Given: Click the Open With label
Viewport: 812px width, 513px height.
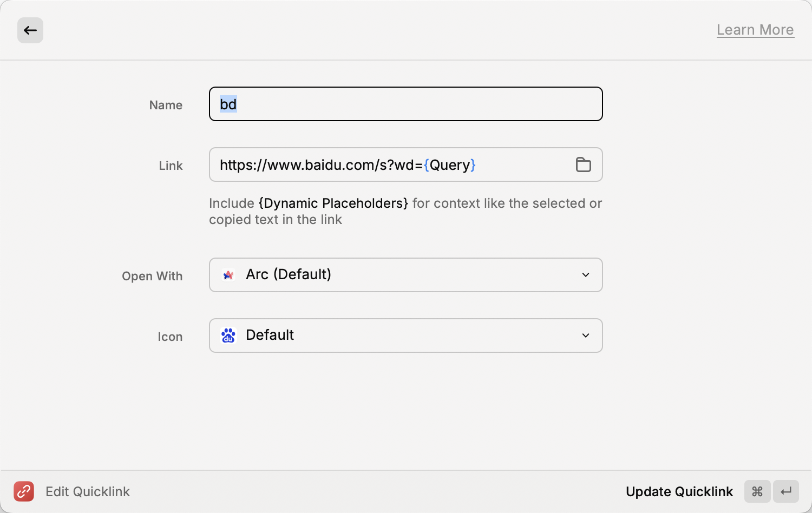Looking at the screenshot, I should click(152, 276).
